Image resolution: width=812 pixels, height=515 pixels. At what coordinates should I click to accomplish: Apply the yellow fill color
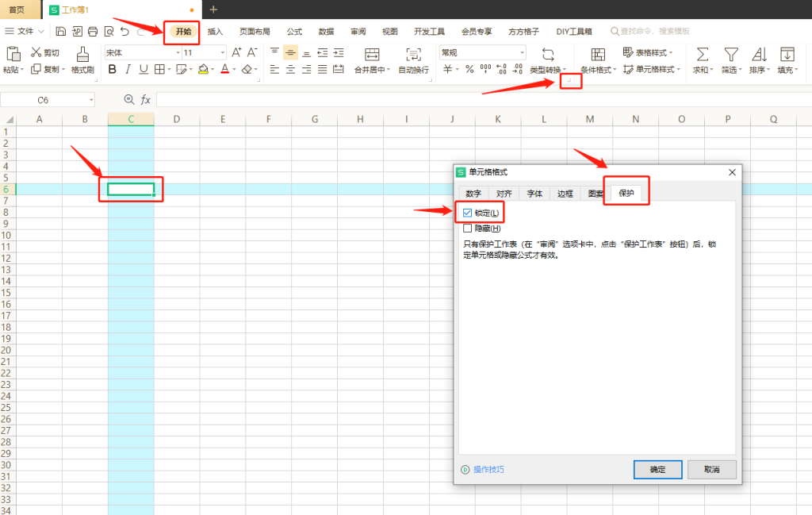(x=203, y=69)
